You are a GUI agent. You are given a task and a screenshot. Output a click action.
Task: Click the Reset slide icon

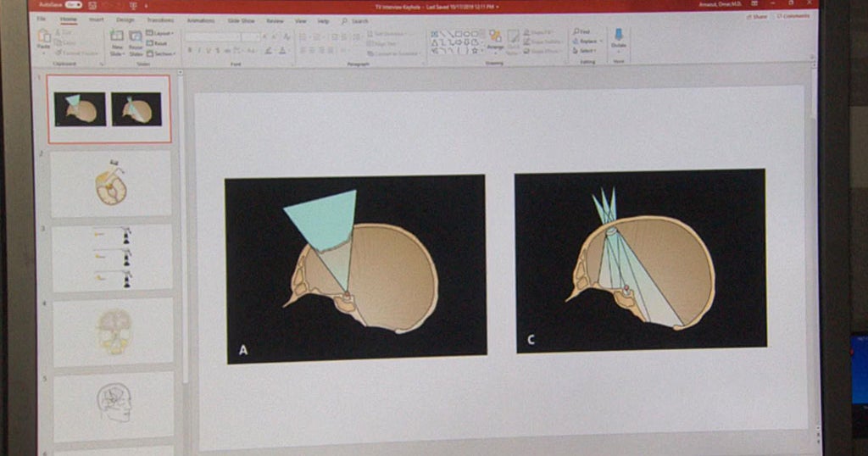[157, 42]
